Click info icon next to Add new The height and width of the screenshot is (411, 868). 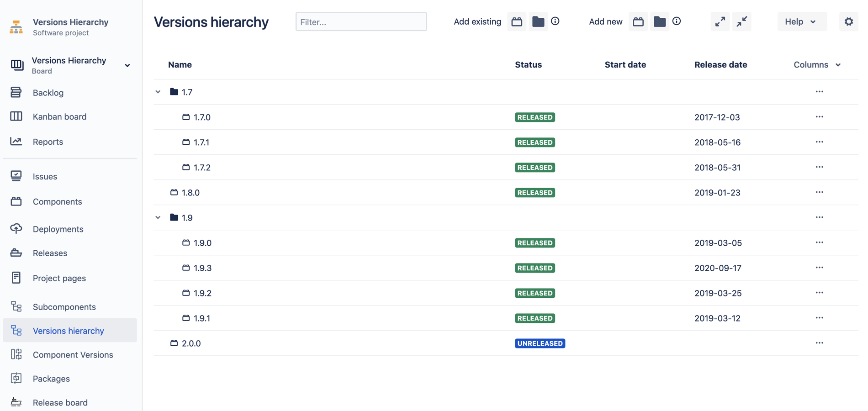pyautogui.click(x=677, y=21)
